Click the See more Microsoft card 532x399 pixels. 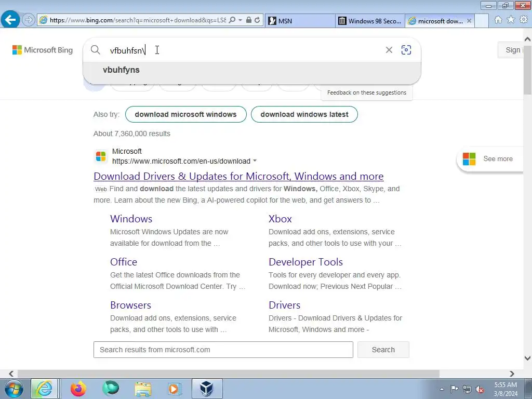pos(490,159)
